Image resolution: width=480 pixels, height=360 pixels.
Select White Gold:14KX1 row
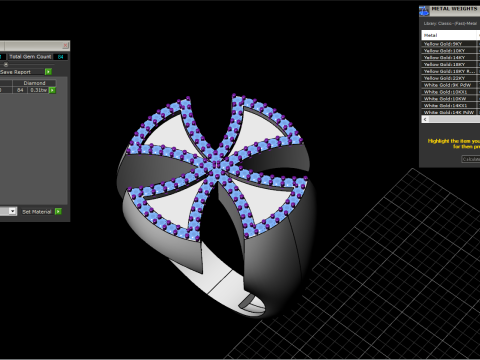(x=449, y=105)
